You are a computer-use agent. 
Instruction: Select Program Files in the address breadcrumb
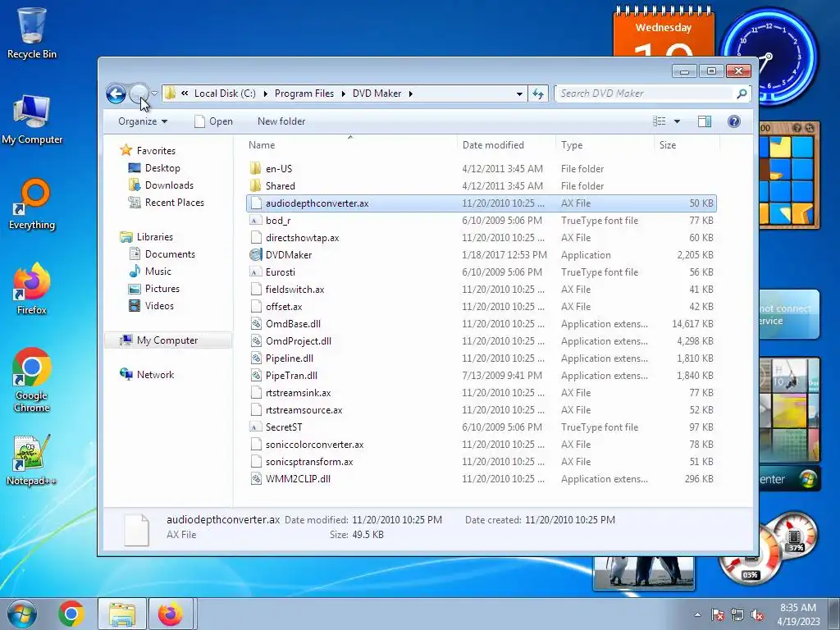pos(304,94)
